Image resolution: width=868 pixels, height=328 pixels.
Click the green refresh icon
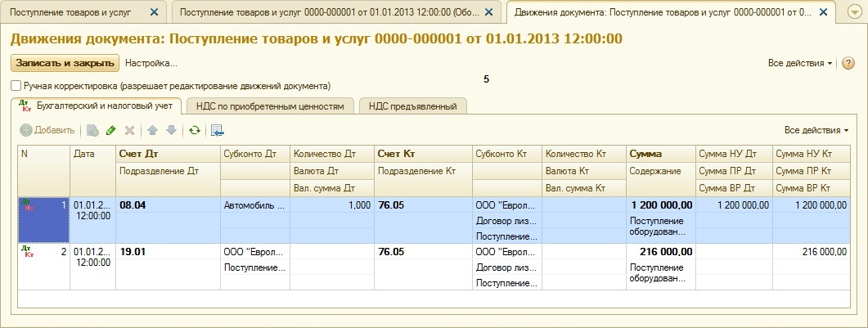point(194,130)
